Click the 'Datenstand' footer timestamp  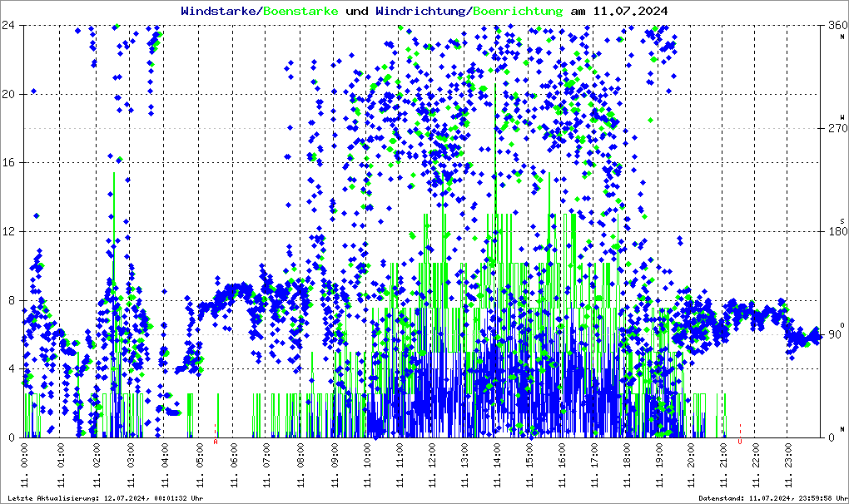[x=773, y=498]
